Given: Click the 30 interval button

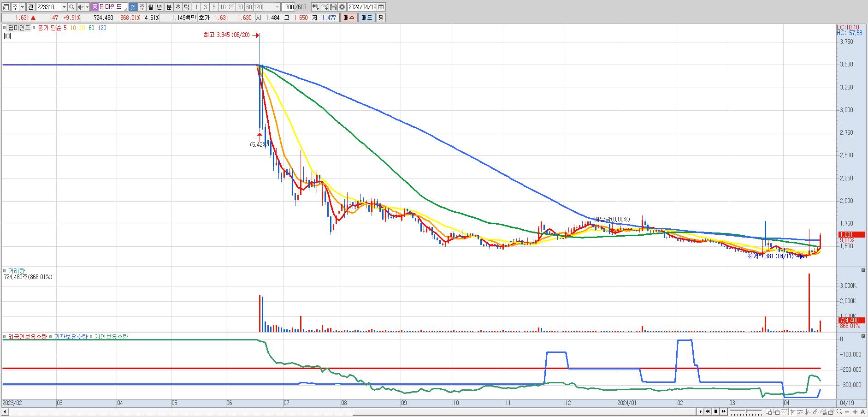Looking at the screenshot, I should pos(240,7).
